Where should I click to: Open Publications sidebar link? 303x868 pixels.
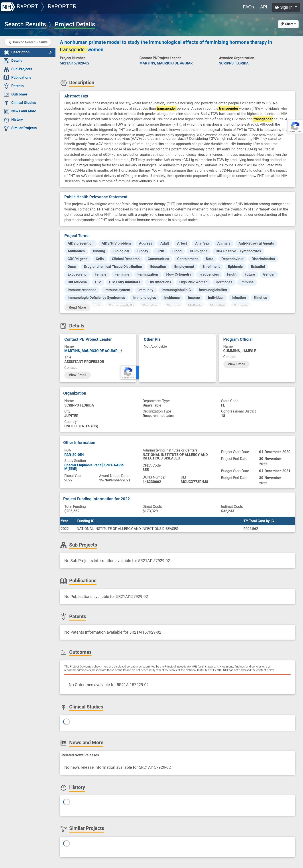pos(21,78)
